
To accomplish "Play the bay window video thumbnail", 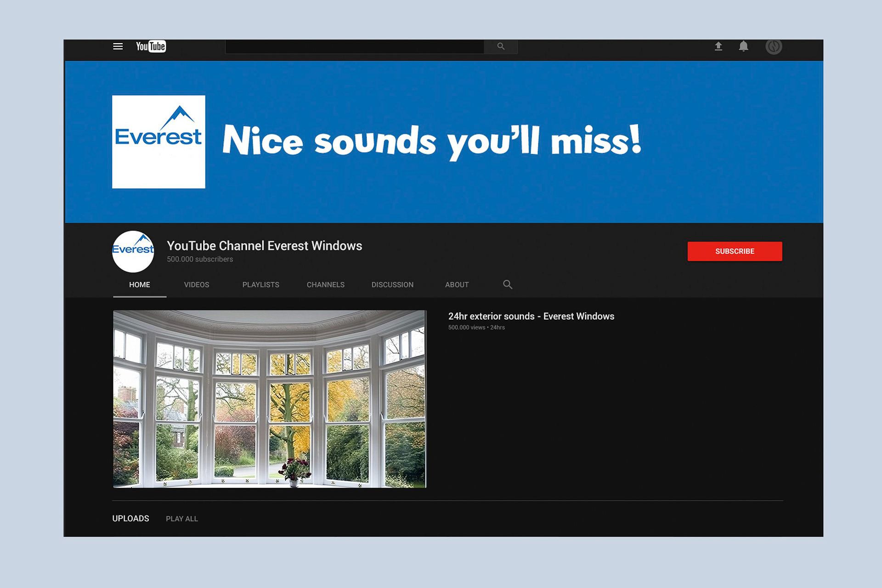I will [270, 399].
